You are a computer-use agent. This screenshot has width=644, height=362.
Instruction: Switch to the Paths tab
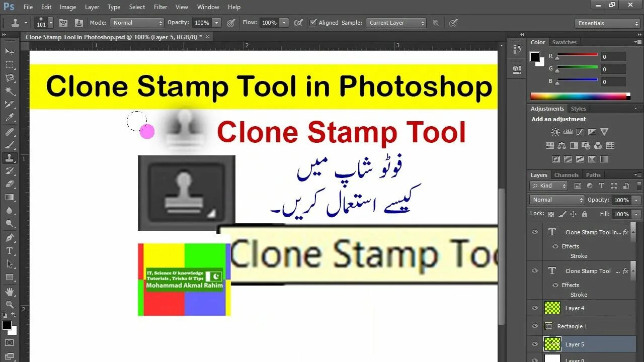click(593, 175)
